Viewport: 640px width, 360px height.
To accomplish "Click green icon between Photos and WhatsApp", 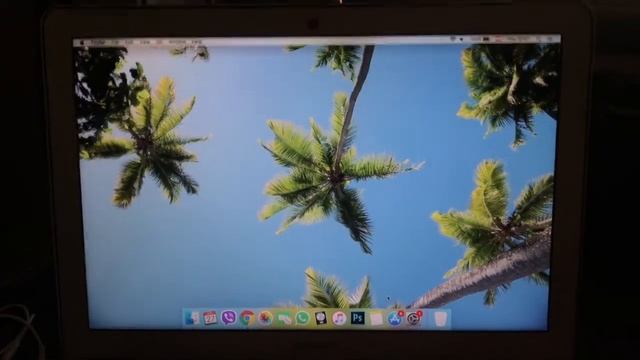I will coord(284,318).
